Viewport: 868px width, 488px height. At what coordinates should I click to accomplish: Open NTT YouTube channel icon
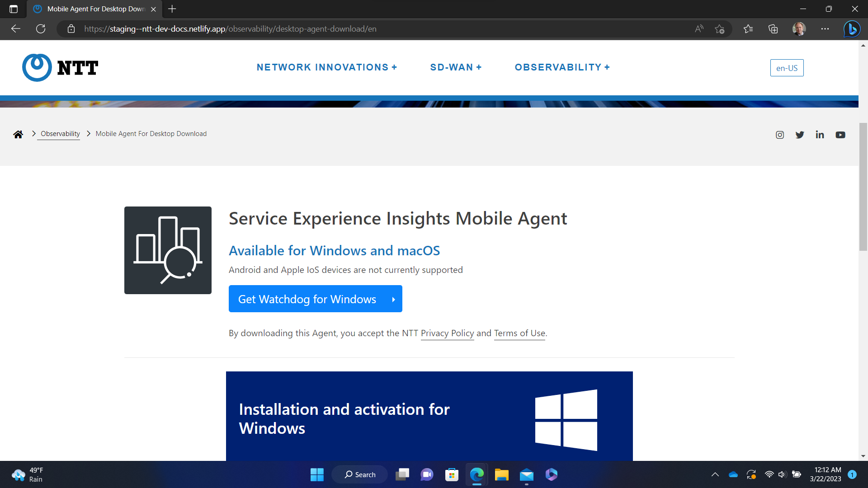[840, 135]
